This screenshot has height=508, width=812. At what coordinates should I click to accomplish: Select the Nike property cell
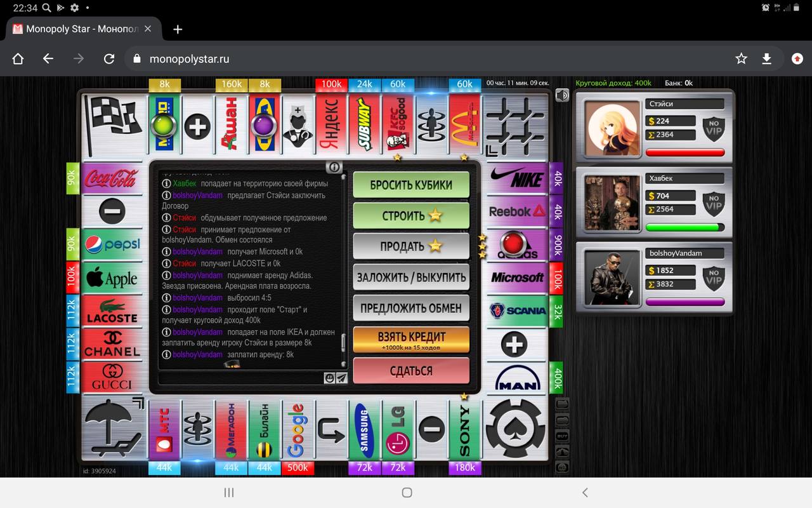tap(517, 178)
